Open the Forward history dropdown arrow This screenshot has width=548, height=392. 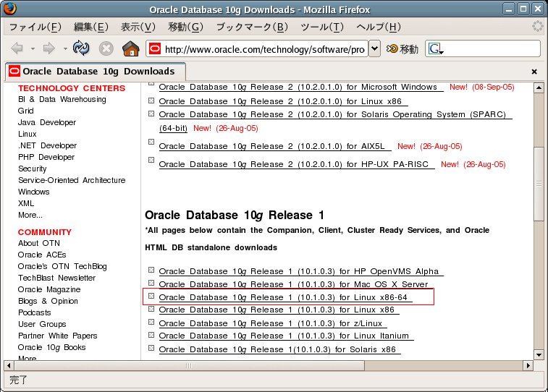coord(65,48)
